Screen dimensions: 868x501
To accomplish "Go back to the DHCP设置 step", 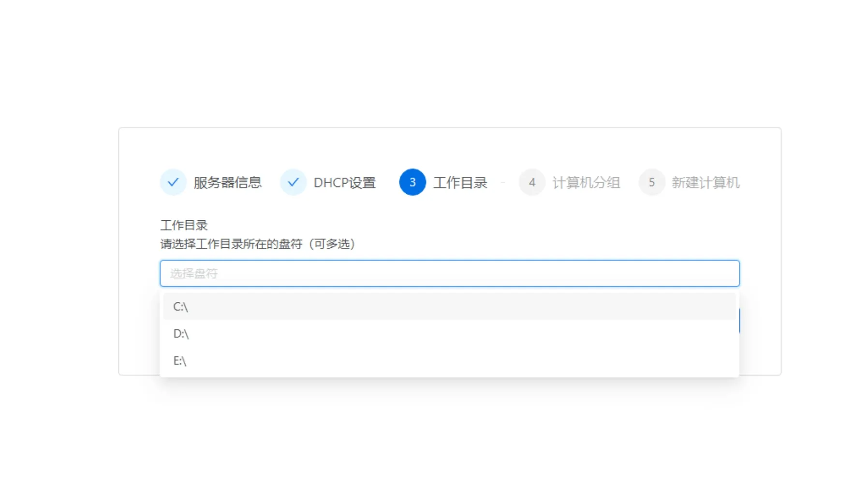I will click(x=344, y=182).
